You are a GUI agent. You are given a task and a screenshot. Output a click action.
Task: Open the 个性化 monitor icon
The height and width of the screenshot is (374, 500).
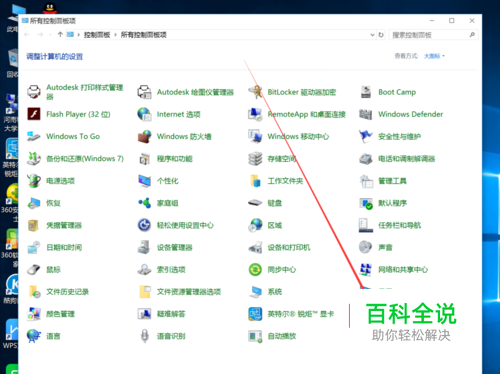point(144,181)
